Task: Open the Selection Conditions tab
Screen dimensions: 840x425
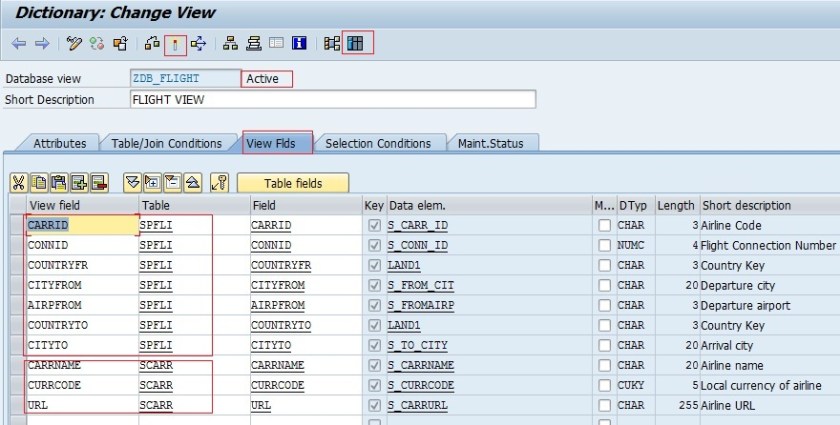Action: point(378,143)
